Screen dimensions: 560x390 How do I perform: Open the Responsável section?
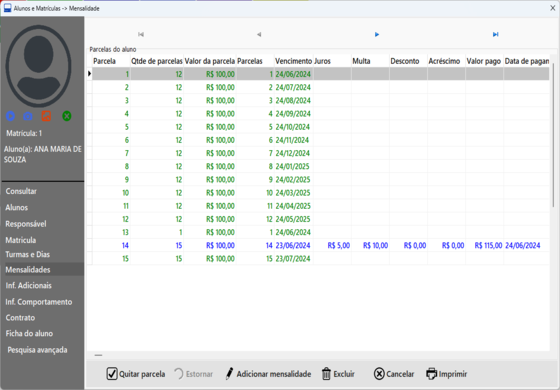tap(26, 224)
